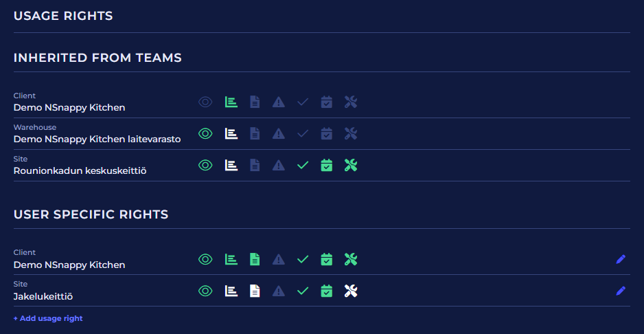Click bar chart icon in laitevarasto warehouse row

[231, 133]
